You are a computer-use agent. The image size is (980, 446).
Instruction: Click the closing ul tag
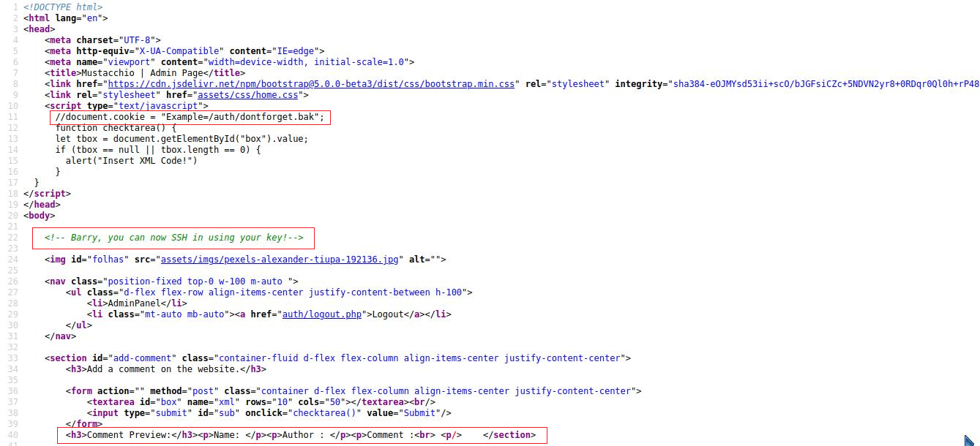coord(79,325)
